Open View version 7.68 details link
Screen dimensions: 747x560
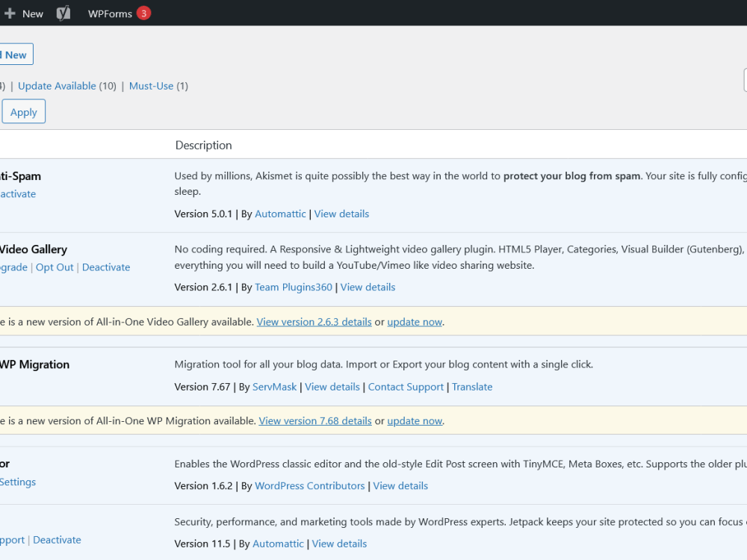[x=315, y=421]
